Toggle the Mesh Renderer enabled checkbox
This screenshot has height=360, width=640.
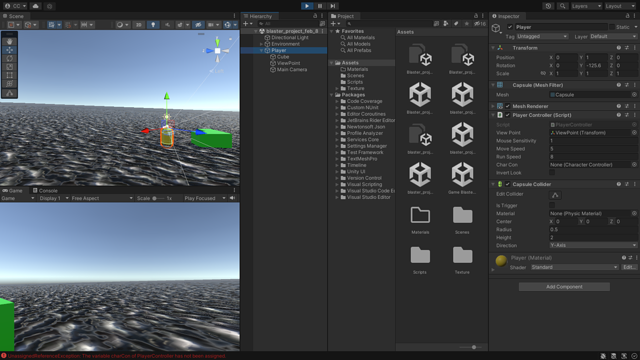tap(508, 106)
